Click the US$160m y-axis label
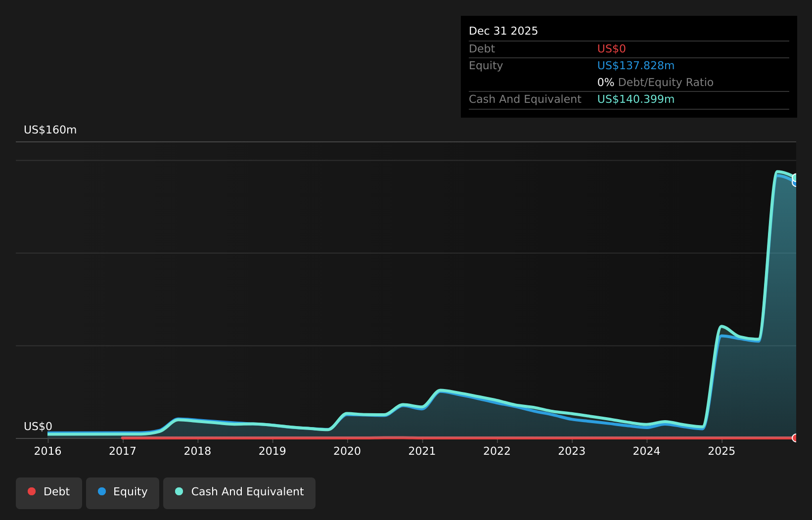The image size is (812, 520). [50, 130]
